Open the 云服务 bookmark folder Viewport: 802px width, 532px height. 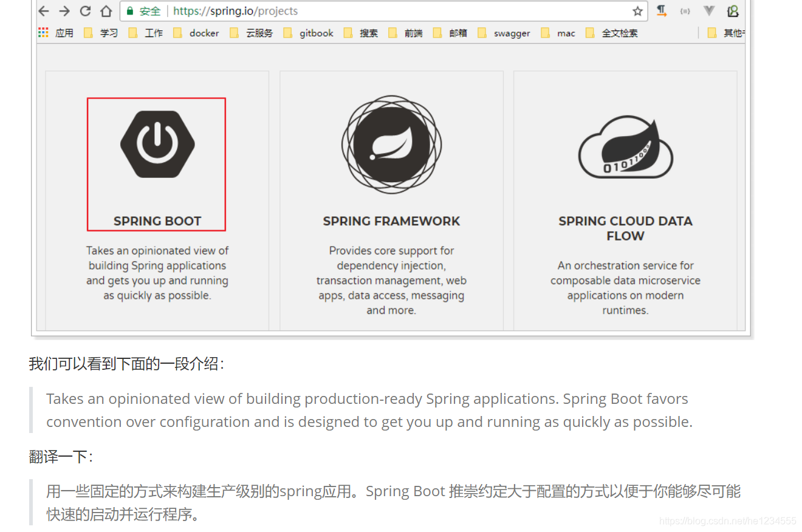pos(252,33)
